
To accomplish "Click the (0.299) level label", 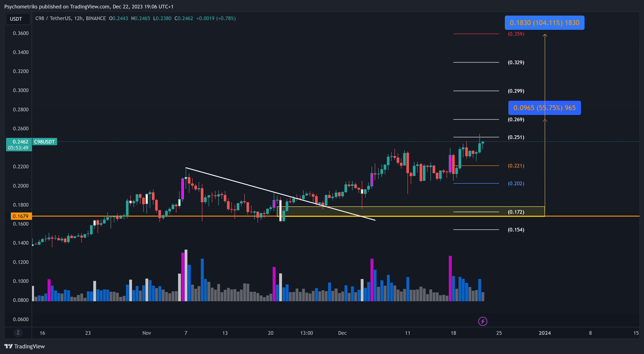I will tap(516, 91).
